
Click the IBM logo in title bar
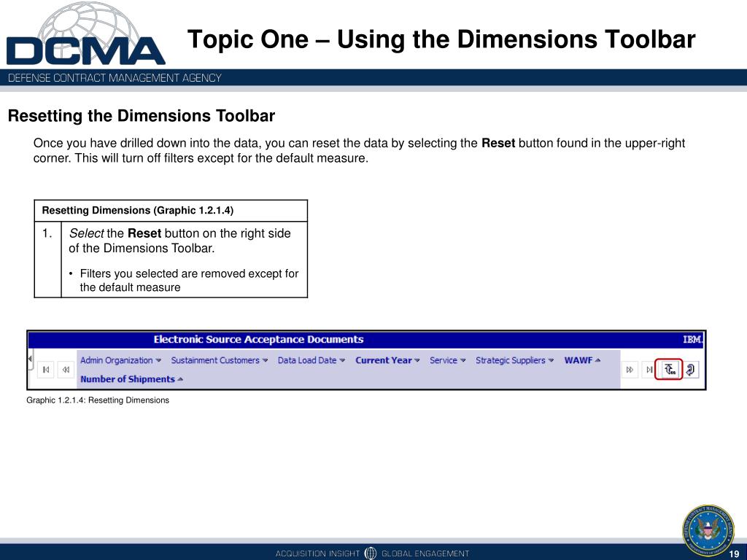[x=692, y=340]
